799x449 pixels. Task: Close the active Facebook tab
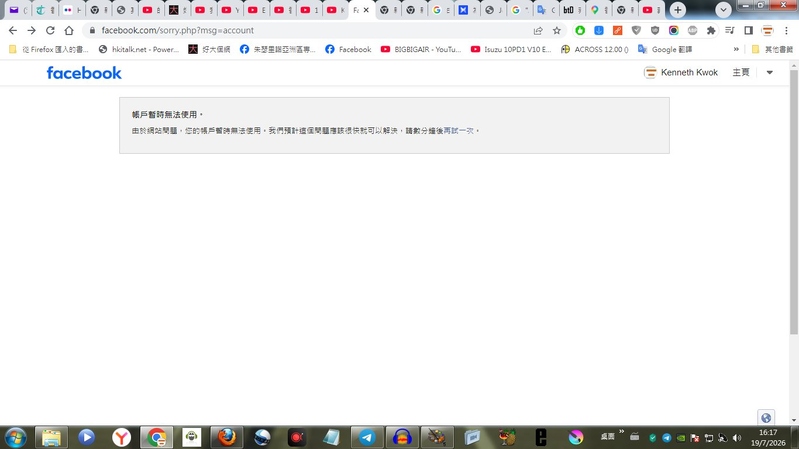click(366, 10)
